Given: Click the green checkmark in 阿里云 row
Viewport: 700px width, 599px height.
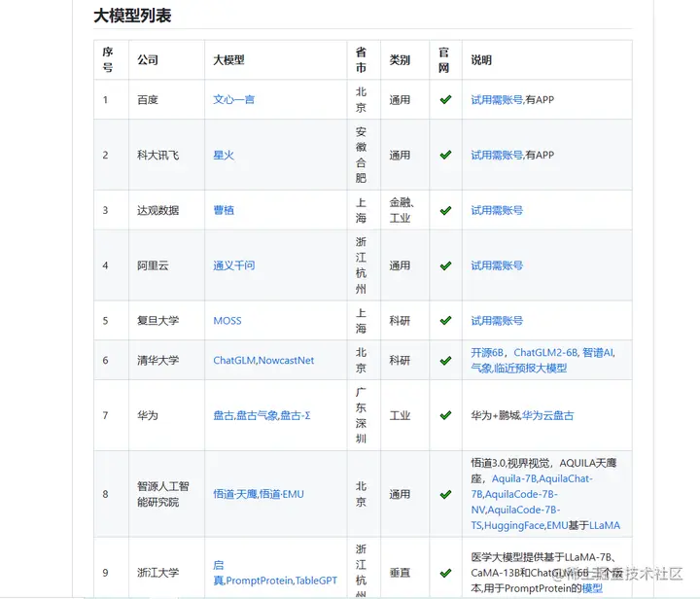Looking at the screenshot, I should coord(445,265).
